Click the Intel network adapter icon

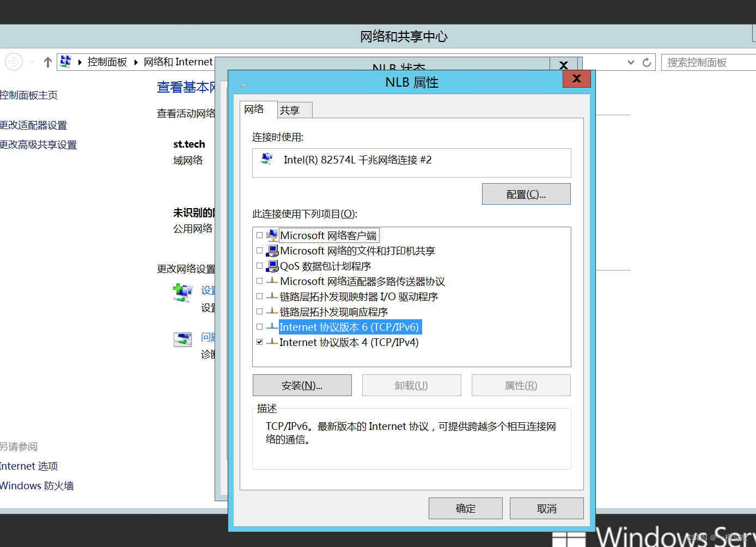[267, 159]
